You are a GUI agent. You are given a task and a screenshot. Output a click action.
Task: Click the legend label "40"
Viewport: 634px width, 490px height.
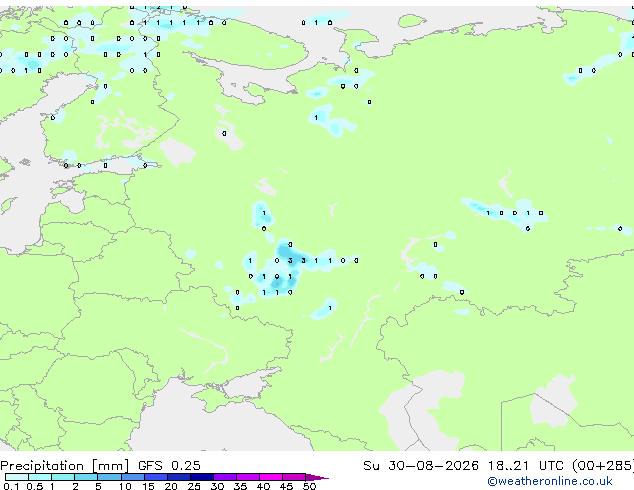point(263,486)
